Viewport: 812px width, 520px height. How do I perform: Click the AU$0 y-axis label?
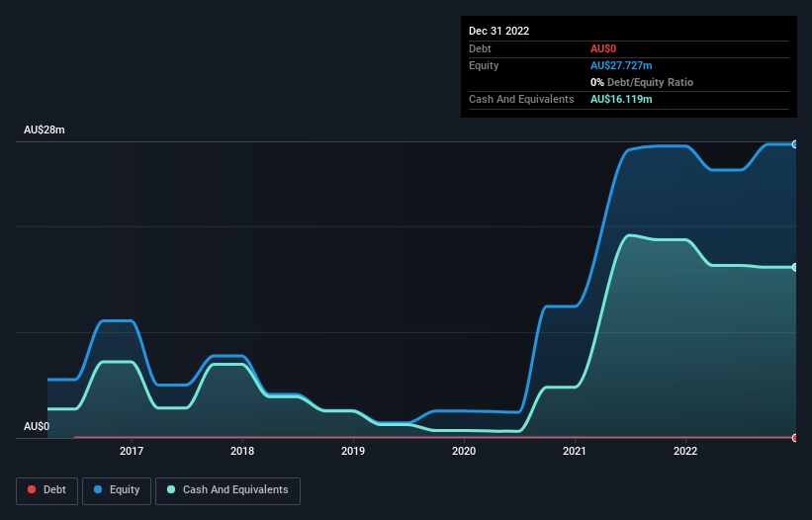tap(37, 426)
